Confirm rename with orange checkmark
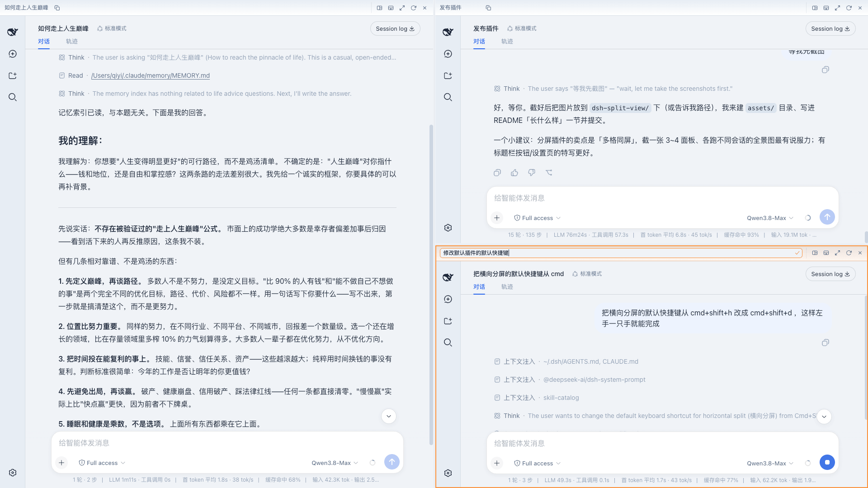868x488 pixels. pos(797,253)
